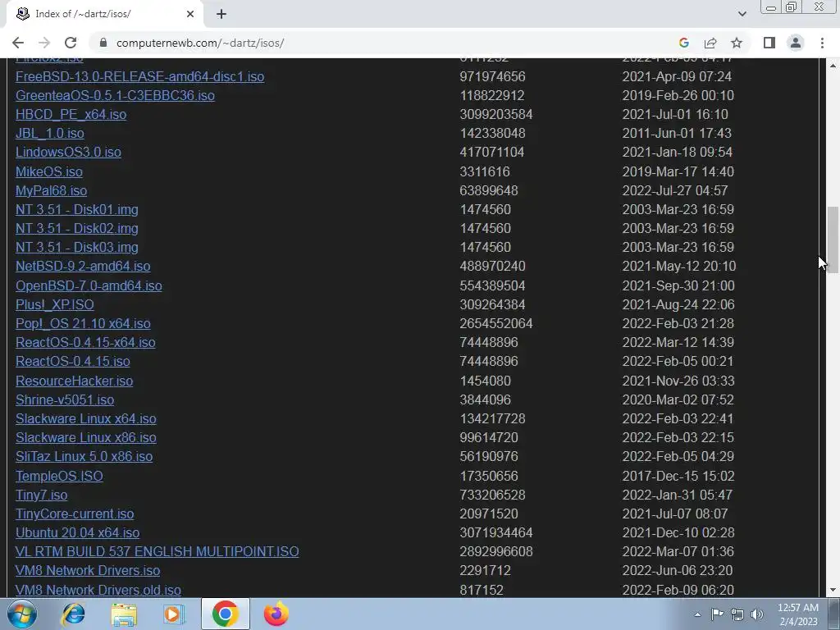This screenshot has width=840, height=630.
Task: Share this page using share icon
Action: pos(710,43)
